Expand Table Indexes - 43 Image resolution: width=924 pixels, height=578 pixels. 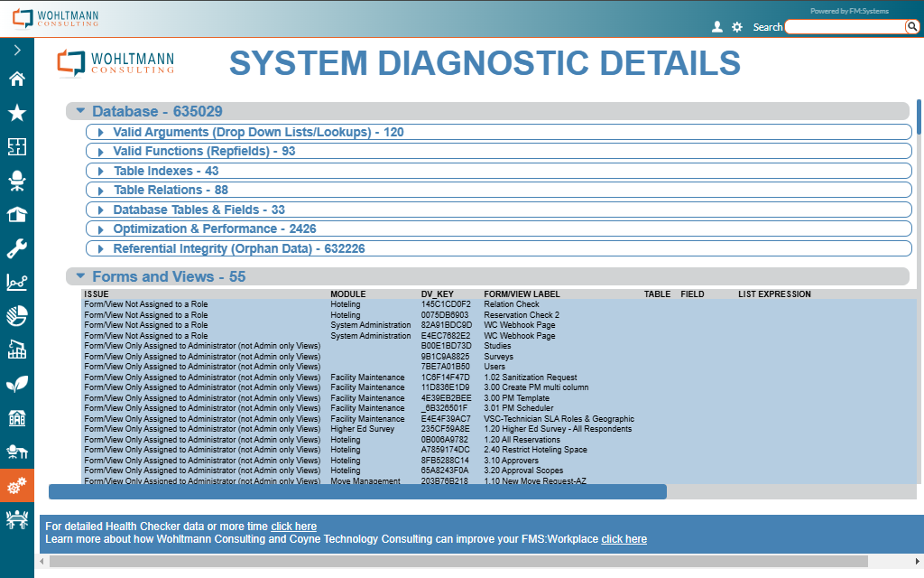click(101, 171)
